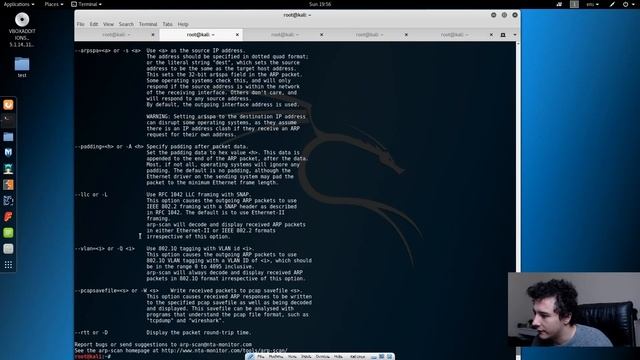Switch to the fourth root@kali terminal tab
Viewport: 640px width, 360px height.
369,35
